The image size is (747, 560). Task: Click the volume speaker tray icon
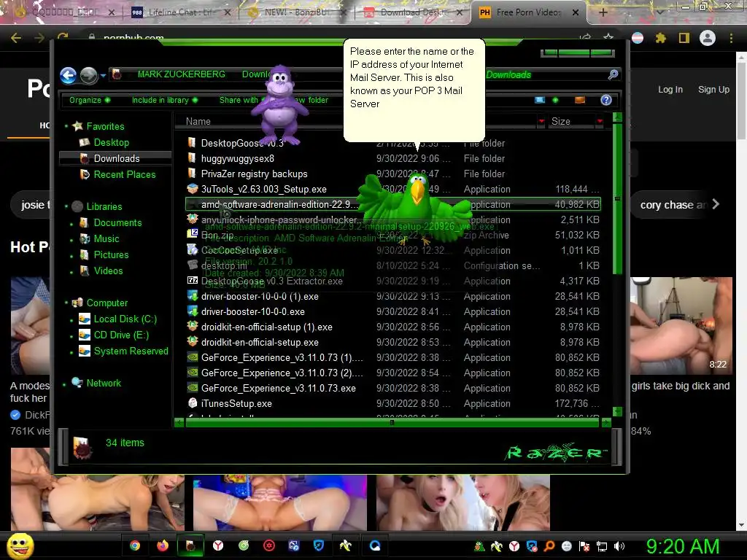pyautogui.click(x=619, y=547)
